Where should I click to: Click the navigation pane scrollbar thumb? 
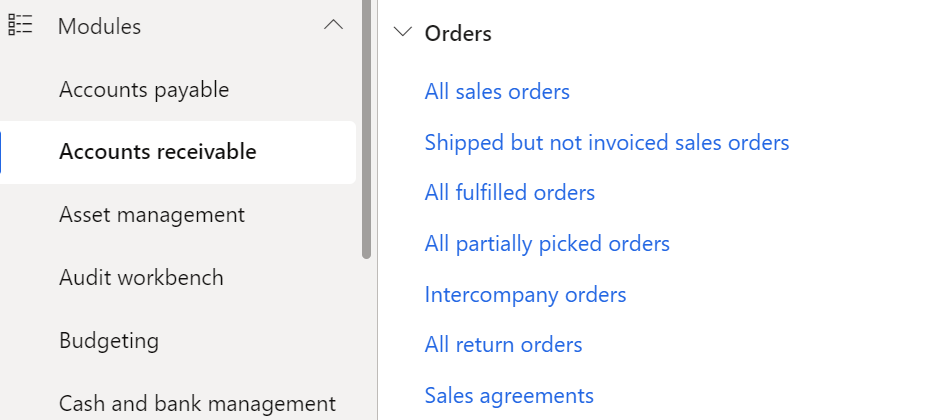366,129
